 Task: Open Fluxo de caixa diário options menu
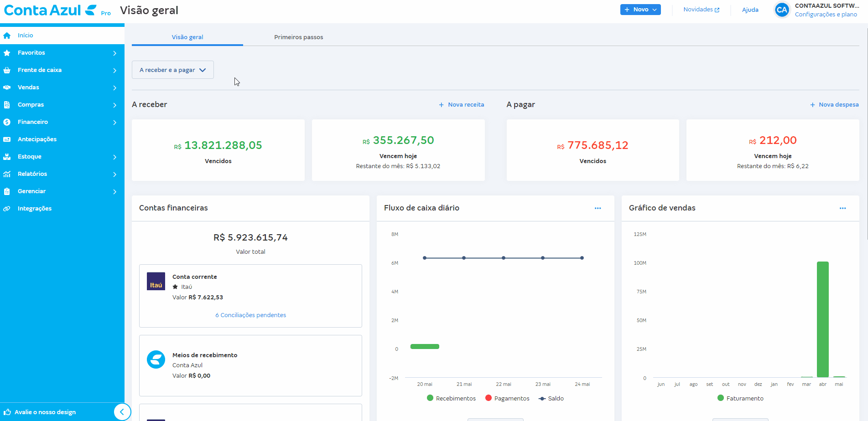(x=598, y=208)
